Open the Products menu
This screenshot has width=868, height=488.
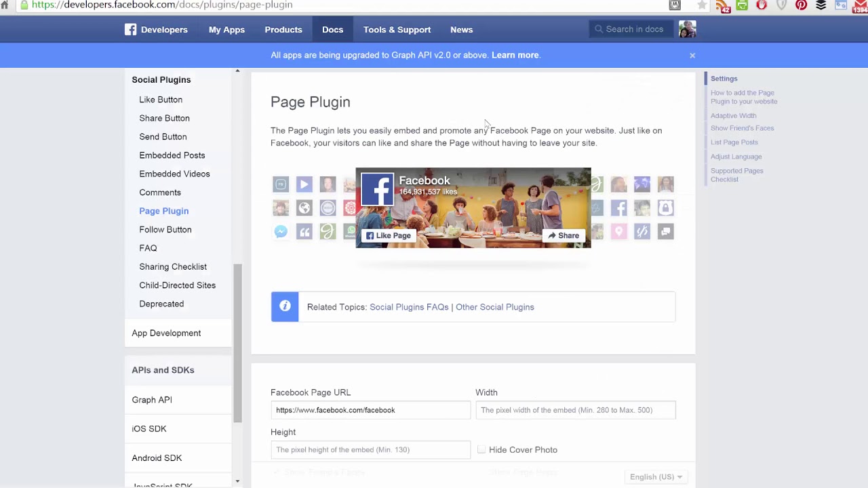tap(283, 30)
